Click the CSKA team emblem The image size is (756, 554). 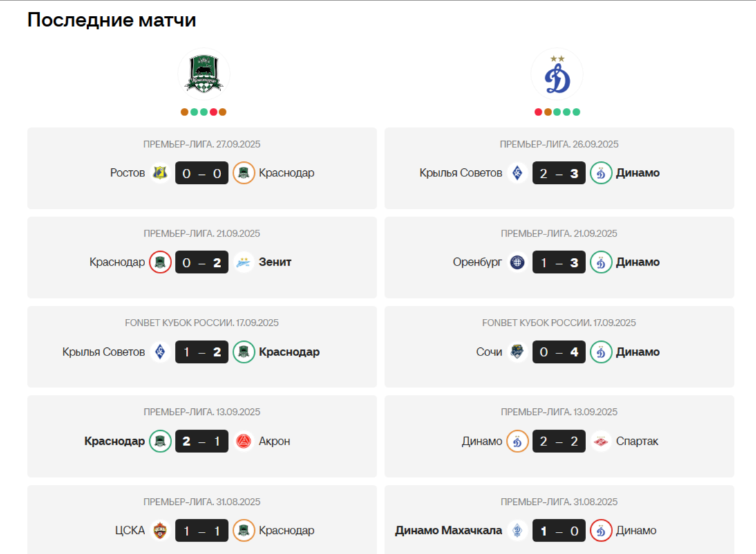(160, 531)
